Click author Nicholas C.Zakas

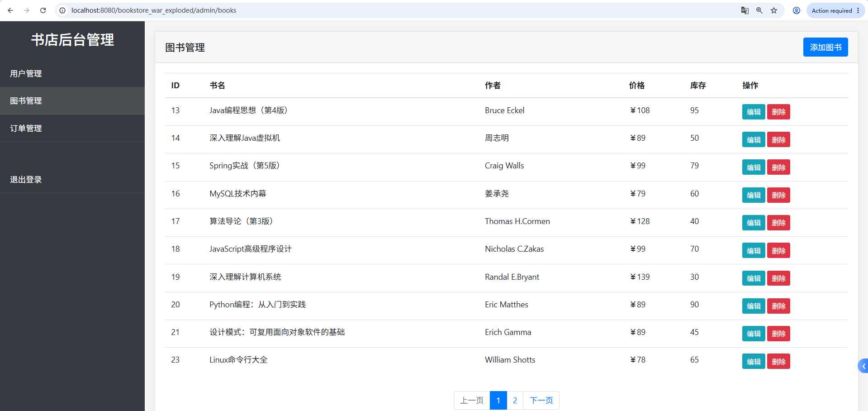514,249
